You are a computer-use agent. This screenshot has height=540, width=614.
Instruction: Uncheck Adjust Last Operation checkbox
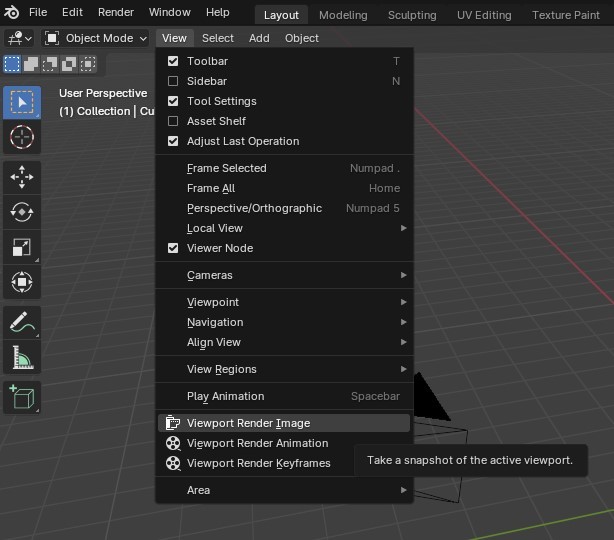coord(173,141)
